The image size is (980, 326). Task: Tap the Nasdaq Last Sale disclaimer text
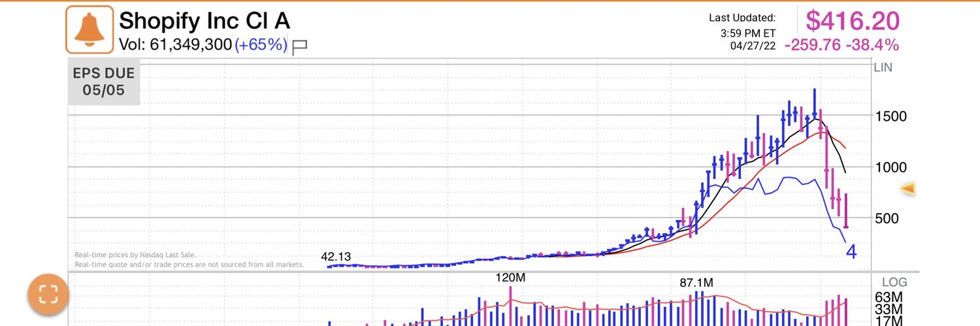click(135, 255)
